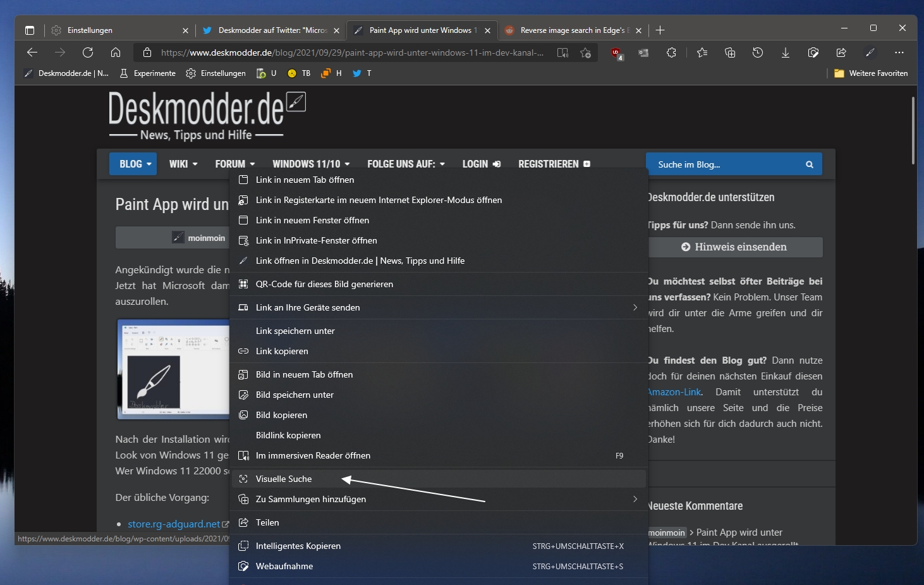The image size is (924, 585).
Task: Open the T Twitter bookmark
Action: 362,73
